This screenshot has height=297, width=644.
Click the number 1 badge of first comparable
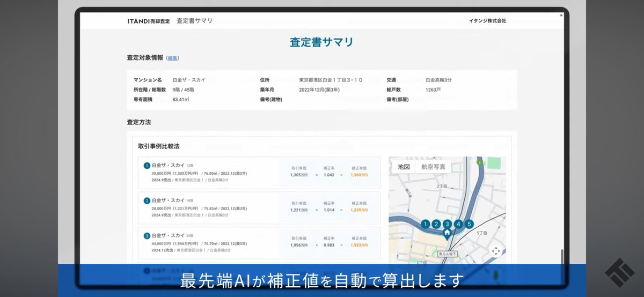pos(147,166)
